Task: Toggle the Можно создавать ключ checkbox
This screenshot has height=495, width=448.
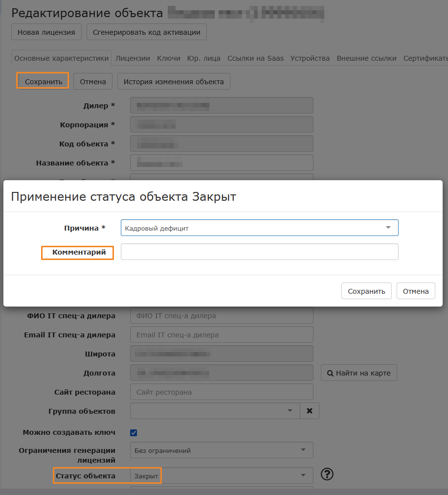Action: click(x=134, y=432)
